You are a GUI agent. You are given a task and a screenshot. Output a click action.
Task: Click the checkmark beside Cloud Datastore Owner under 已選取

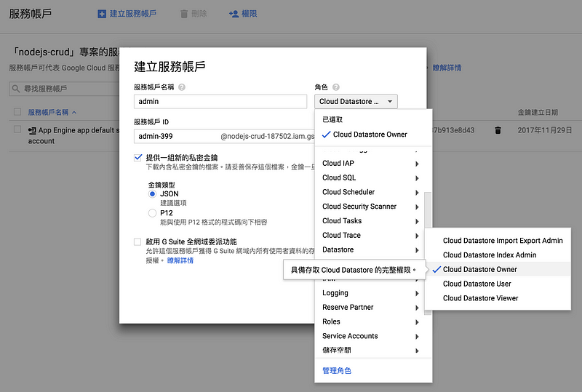coord(326,135)
